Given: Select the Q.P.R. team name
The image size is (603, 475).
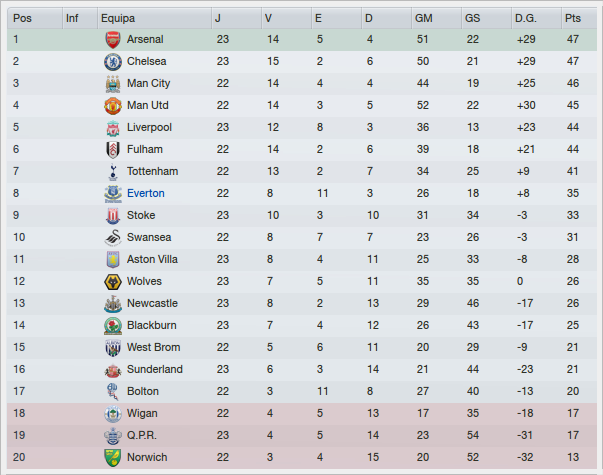Looking at the screenshot, I should point(142,435).
